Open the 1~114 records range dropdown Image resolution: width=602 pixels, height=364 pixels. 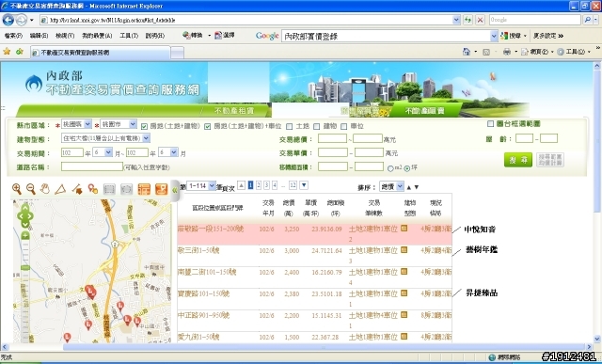pos(201,186)
